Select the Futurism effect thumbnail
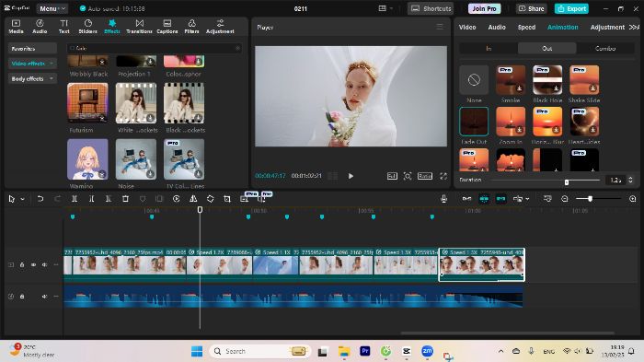 coord(87,103)
